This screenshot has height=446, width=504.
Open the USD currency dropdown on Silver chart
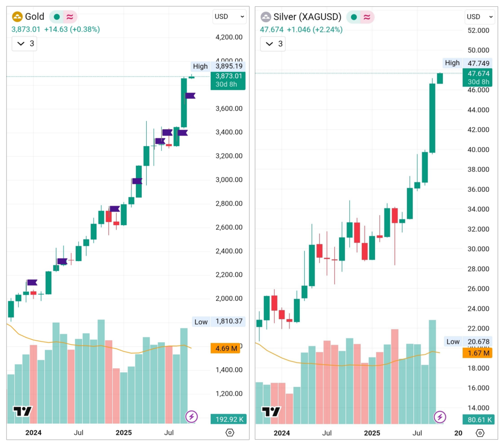coord(479,17)
